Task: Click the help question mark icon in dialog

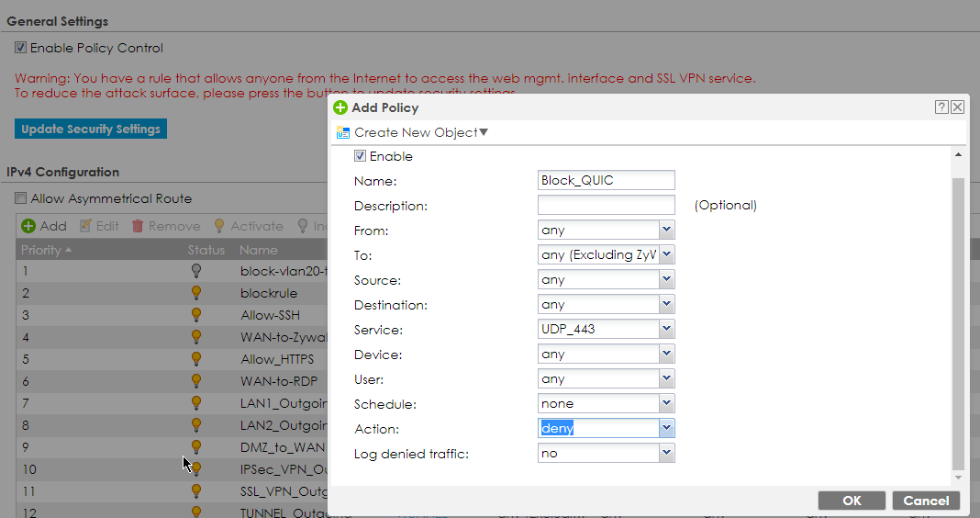Action: pyautogui.click(x=941, y=107)
